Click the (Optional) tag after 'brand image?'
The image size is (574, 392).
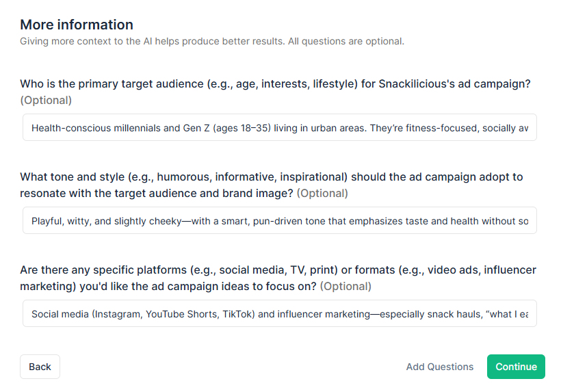coord(322,193)
